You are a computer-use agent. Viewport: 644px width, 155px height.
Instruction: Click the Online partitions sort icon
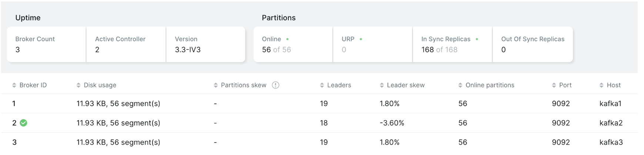pyautogui.click(x=460, y=85)
